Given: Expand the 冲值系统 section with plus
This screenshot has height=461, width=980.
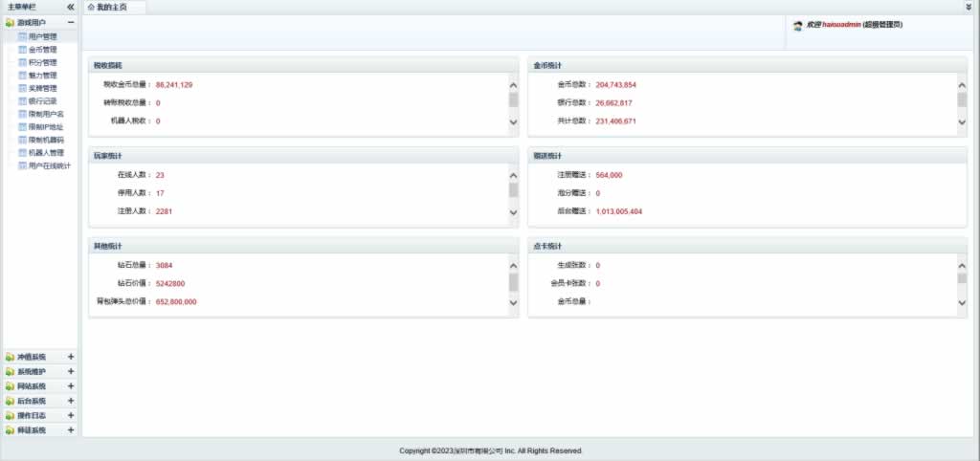Looking at the screenshot, I should click(x=71, y=357).
